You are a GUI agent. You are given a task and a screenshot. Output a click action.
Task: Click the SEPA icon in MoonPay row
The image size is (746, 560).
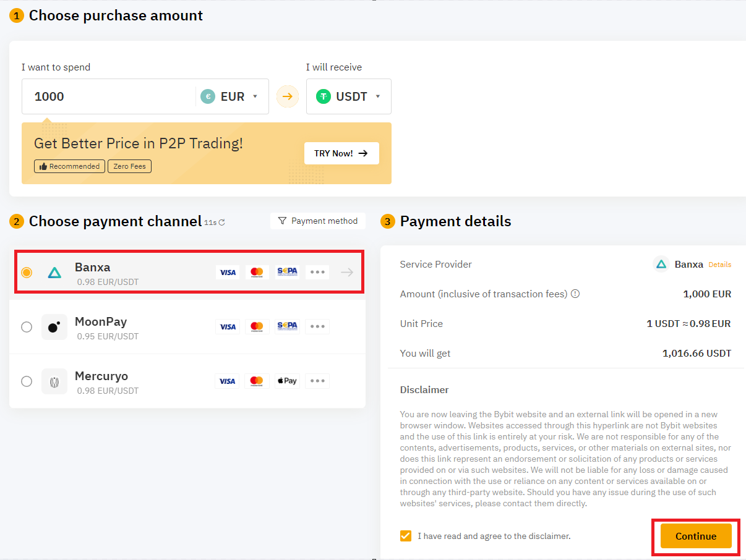pyautogui.click(x=287, y=326)
